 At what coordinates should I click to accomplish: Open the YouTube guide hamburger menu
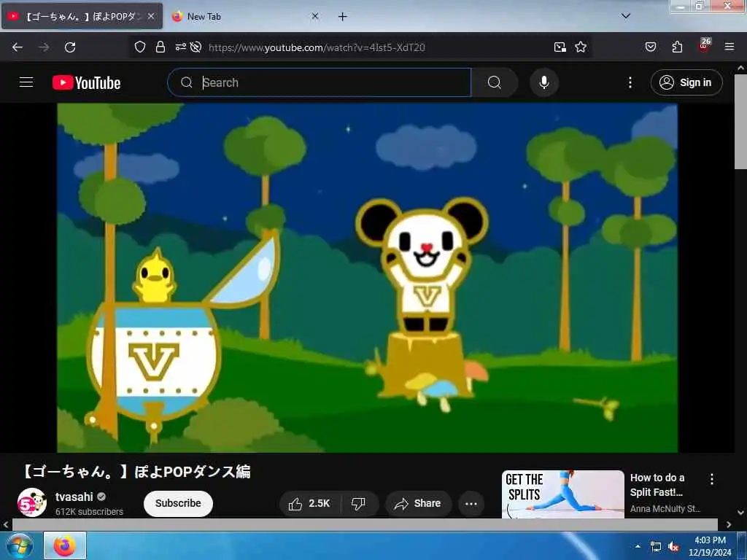tap(26, 82)
